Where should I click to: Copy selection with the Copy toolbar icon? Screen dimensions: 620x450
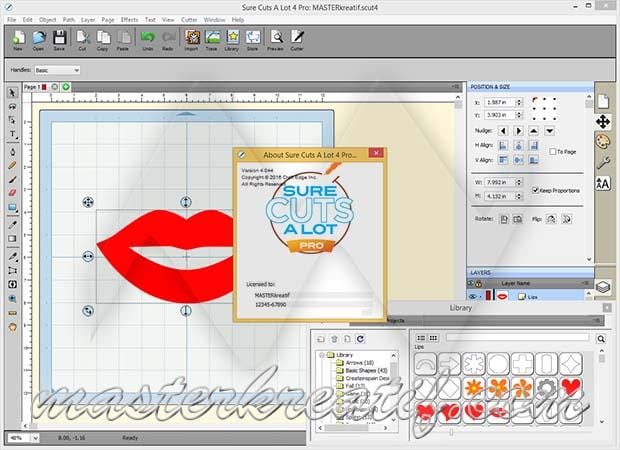pos(102,40)
